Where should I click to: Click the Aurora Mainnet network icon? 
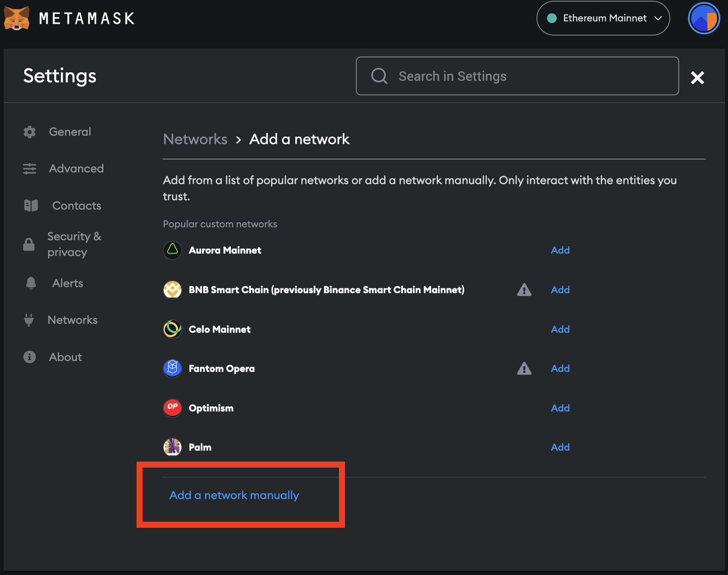click(x=173, y=250)
